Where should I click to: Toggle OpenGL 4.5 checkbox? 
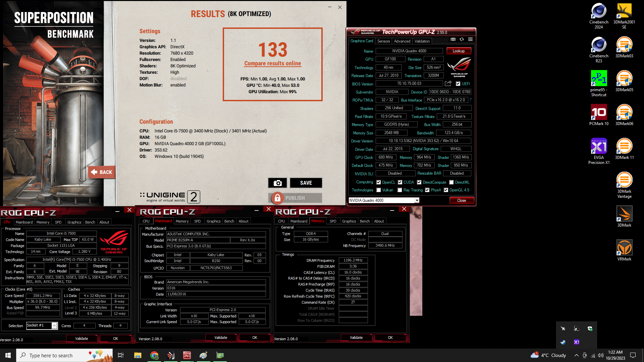coord(446,190)
